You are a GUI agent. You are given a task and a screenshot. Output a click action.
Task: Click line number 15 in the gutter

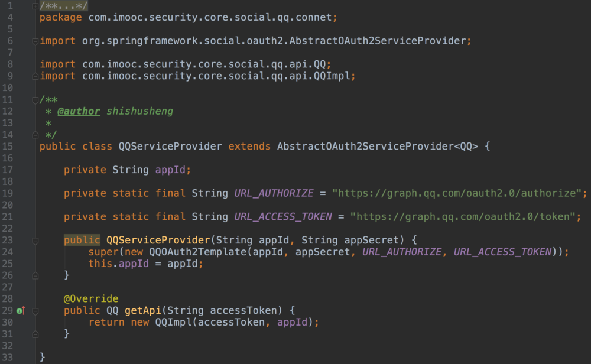tap(8, 147)
